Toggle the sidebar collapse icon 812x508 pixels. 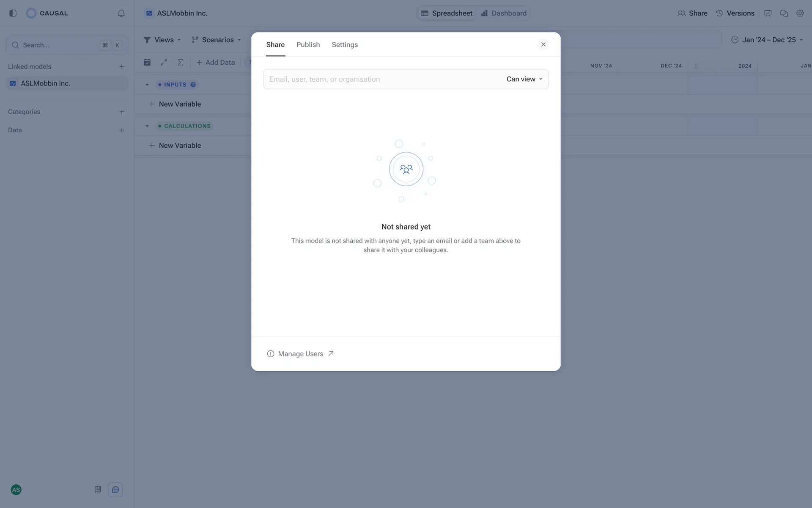pyautogui.click(x=13, y=13)
